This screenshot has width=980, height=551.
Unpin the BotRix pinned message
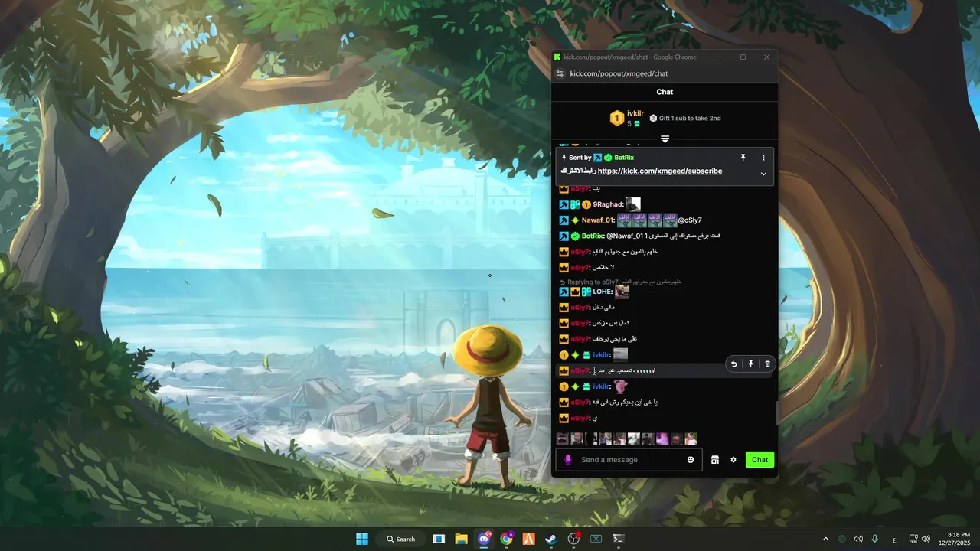743,158
